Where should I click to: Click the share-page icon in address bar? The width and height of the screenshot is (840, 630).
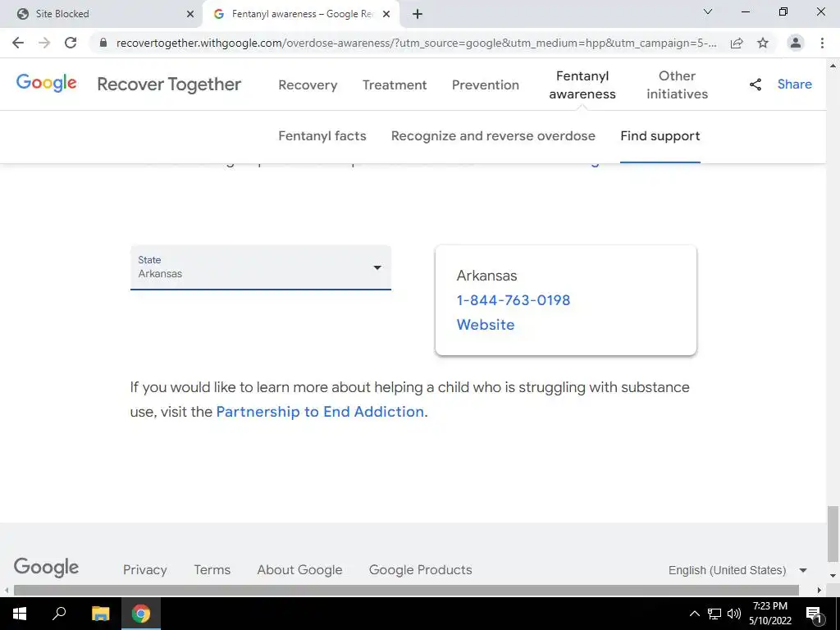[737, 43]
